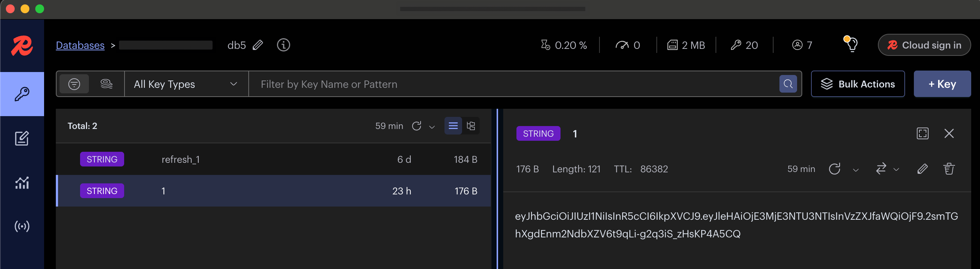View connected clients count 7
The height and width of the screenshot is (269, 980).
click(x=802, y=45)
